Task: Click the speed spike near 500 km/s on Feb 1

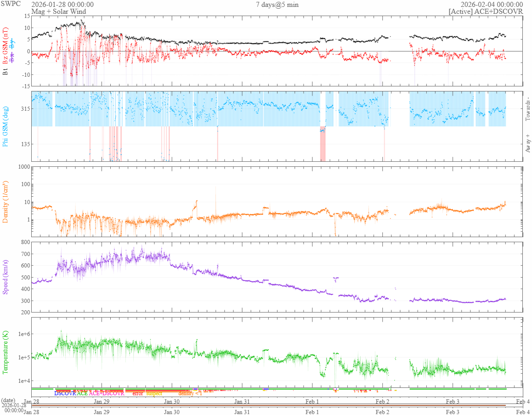Action: click(335, 279)
